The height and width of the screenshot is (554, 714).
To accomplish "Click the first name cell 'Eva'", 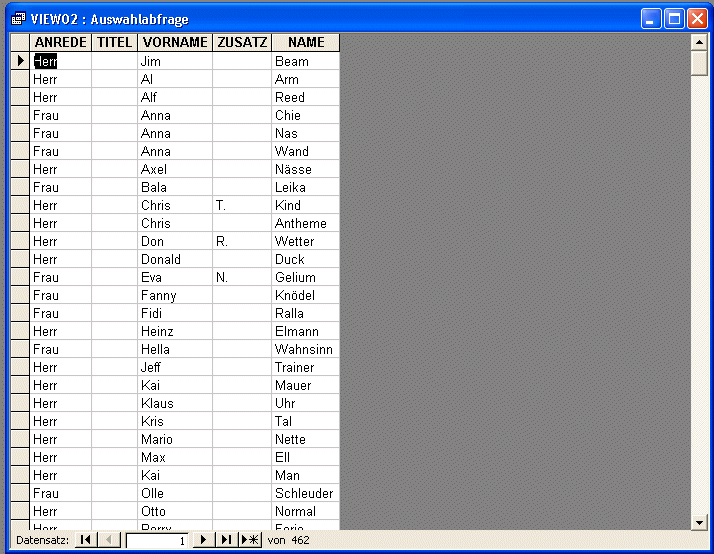I will click(x=175, y=277).
